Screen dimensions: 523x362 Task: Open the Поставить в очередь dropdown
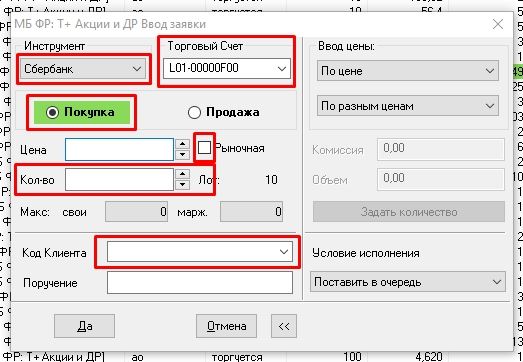pyautogui.click(x=408, y=282)
